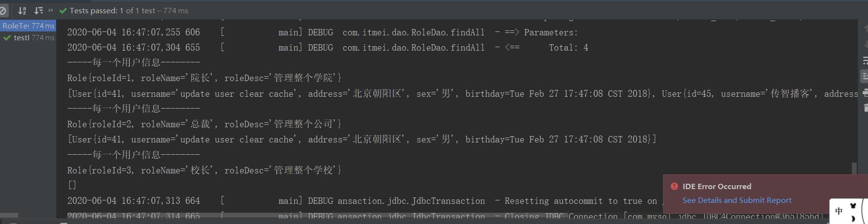Screen dimensions: 868x224
Task: Enable scroll to end of console
Action: (x=865, y=76)
